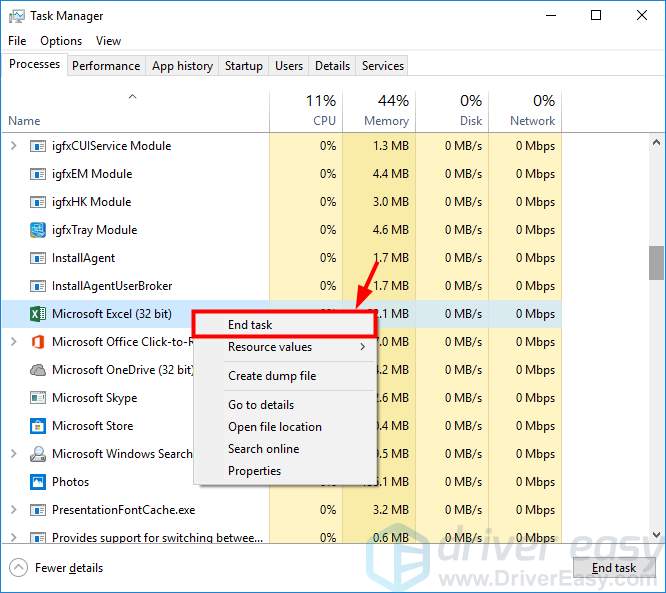Select the InstallAgentUserBroker process name
The width and height of the screenshot is (666, 593).
(x=112, y=286)
